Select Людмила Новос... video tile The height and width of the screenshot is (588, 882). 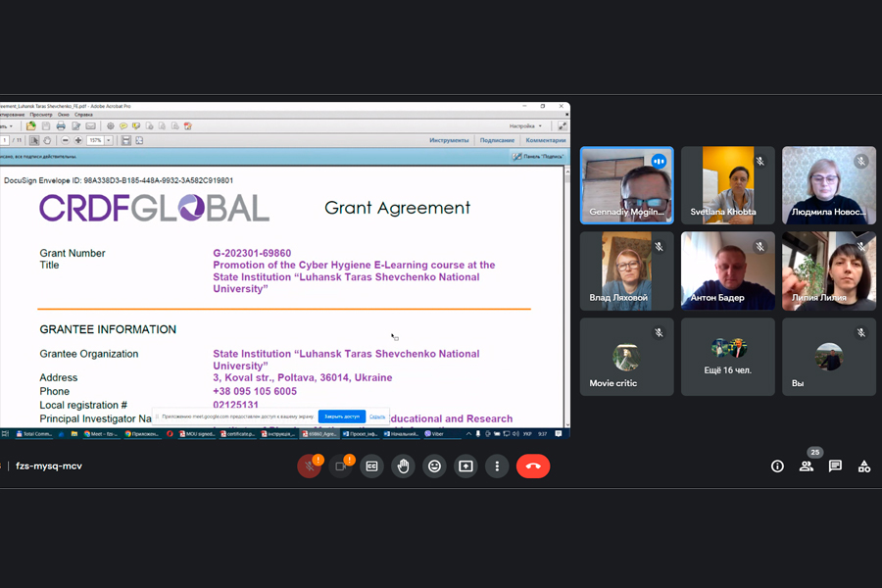coord(829,185)
